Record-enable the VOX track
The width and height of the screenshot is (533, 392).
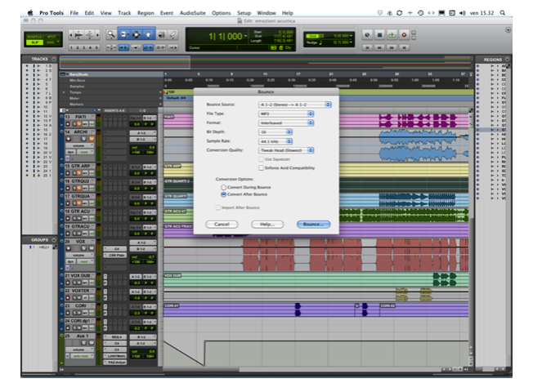[68, 248]
